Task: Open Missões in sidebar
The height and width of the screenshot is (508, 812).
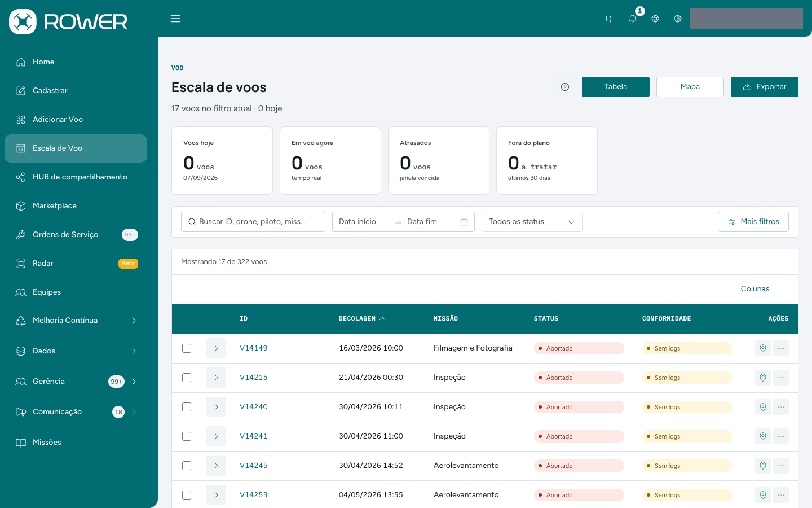Action: 76,443
